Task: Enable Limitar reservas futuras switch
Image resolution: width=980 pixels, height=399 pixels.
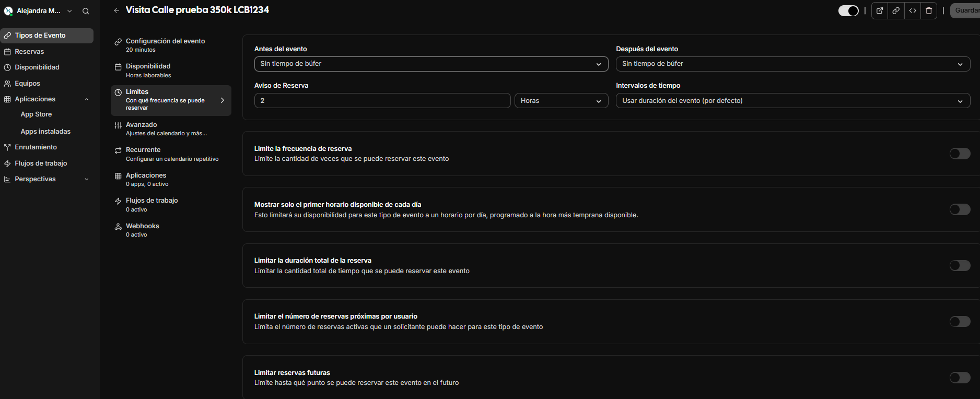Action: (960, 378)
